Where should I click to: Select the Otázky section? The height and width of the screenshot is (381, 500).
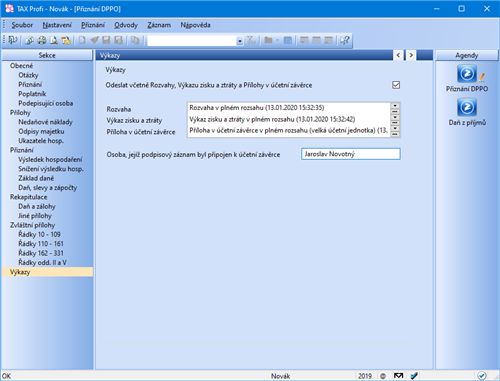[x=28, y=75]
